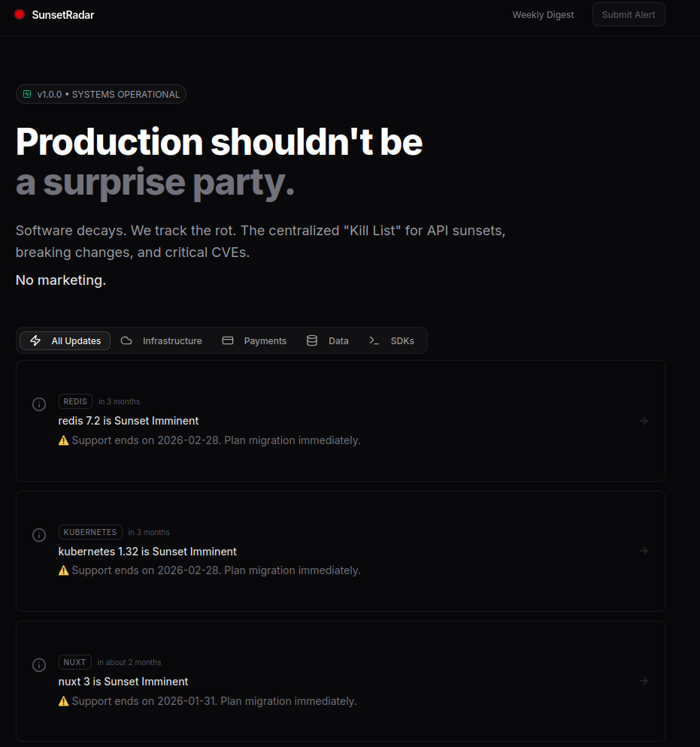Expand the redis 7.2 alert arrow
700x747 pixels.
(x=644, y=421)
